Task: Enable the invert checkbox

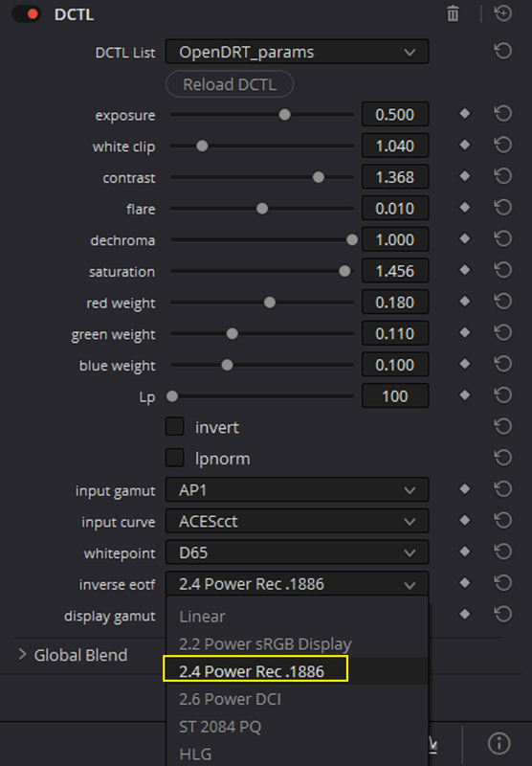Action: point(175,426)
